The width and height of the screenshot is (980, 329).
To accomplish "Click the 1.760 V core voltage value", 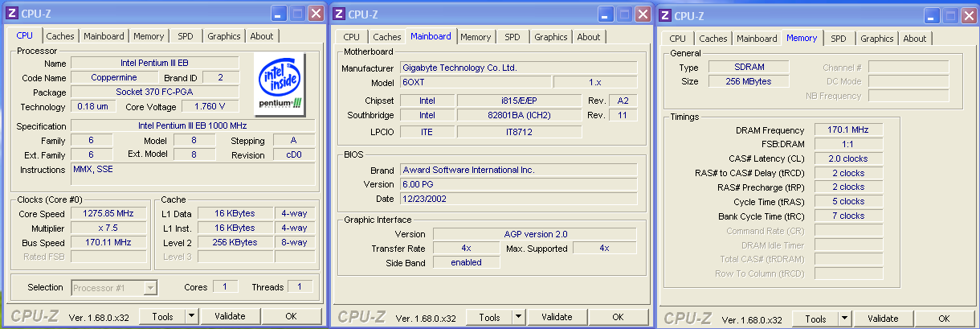I will 210,107.
